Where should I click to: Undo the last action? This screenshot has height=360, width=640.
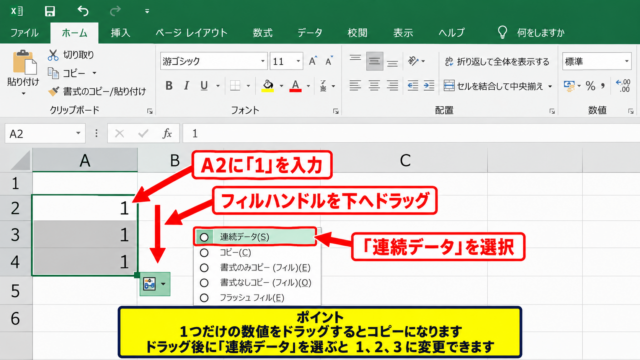click(83, 11)
